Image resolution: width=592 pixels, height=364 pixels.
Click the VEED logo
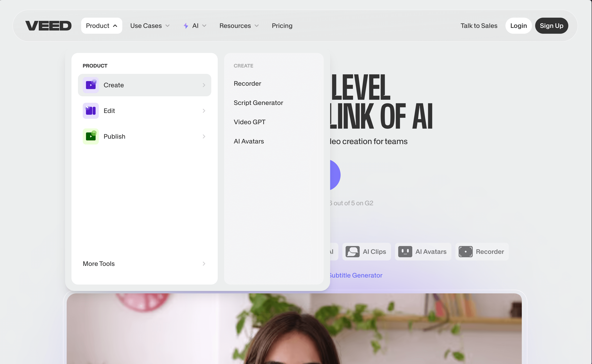(48, 26)
